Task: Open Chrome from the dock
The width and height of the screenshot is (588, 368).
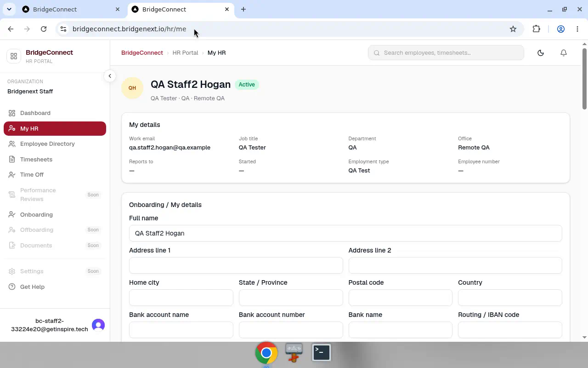Action: coord(266,353)
